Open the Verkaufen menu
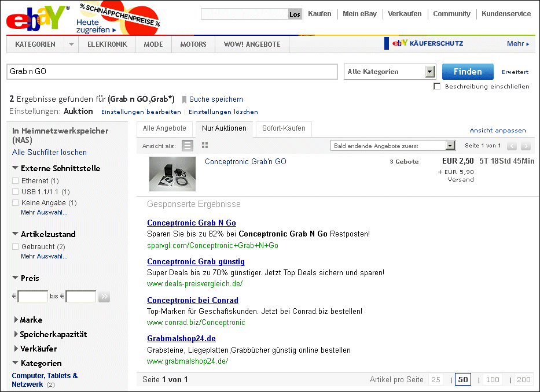 [405, 14]
